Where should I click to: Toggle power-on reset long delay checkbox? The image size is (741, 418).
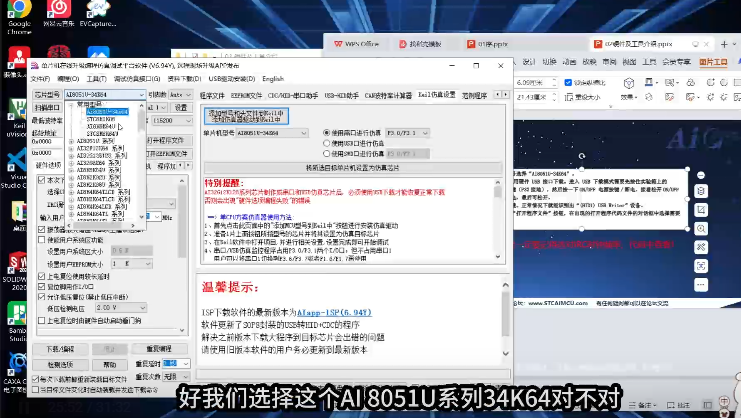click(42, 276)
